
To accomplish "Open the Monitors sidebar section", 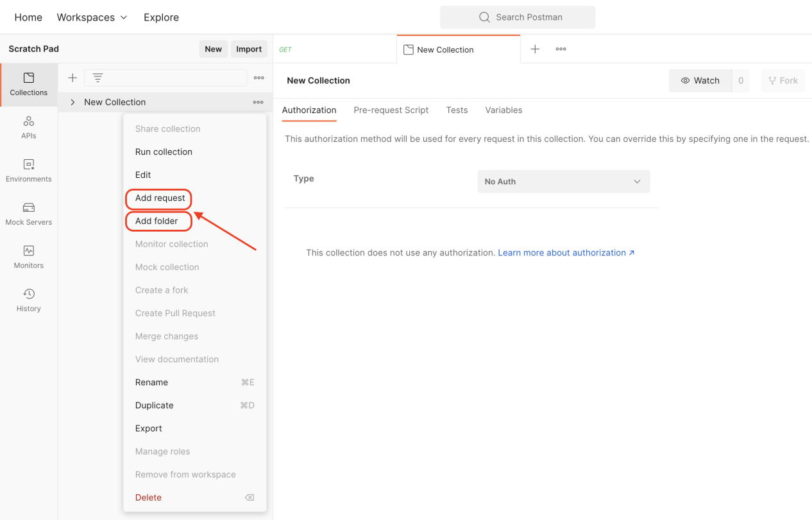I will (x=29, y=257).
